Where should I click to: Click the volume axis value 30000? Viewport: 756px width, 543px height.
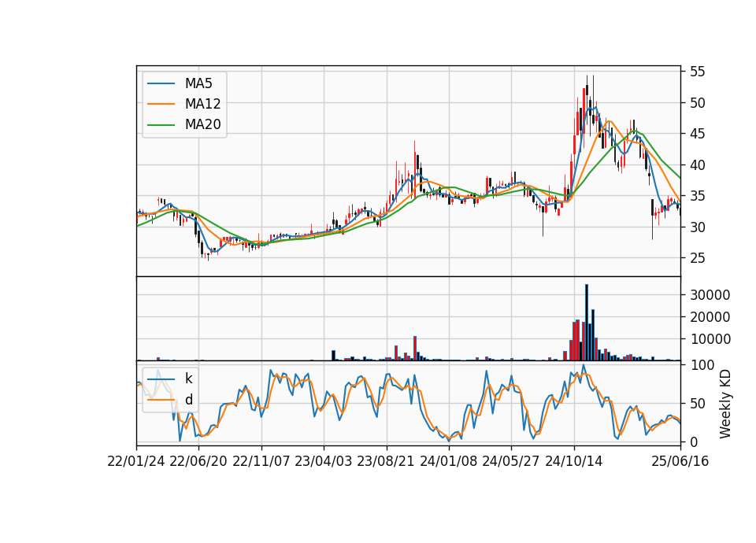(x=710, y=295)
